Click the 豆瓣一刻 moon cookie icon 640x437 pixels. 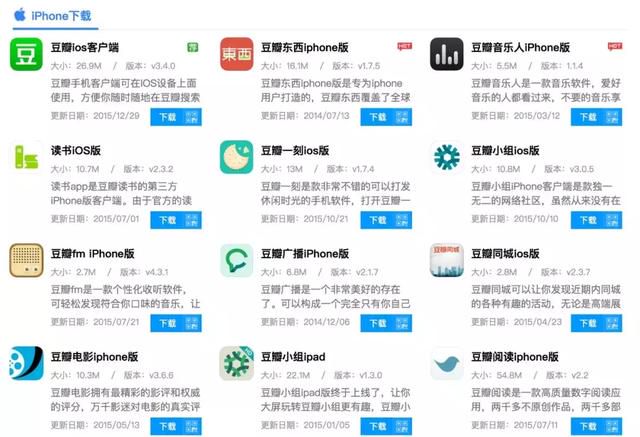237,157
